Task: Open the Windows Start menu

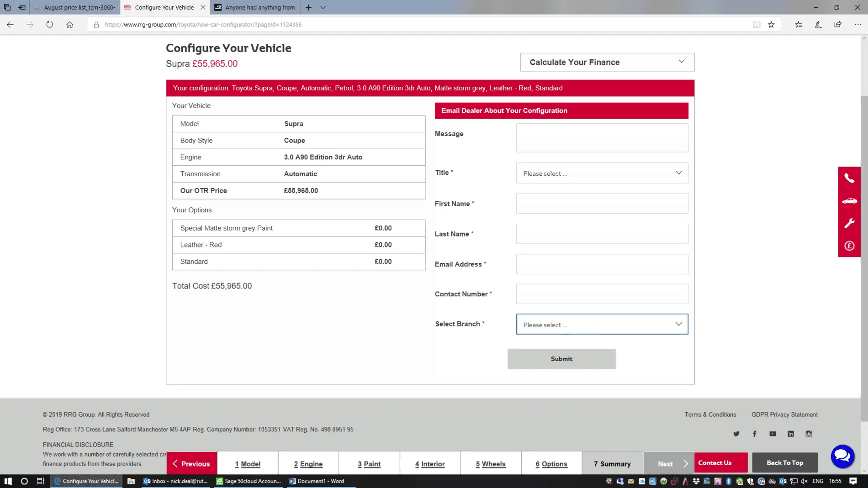Action: (x=8, y=481)
